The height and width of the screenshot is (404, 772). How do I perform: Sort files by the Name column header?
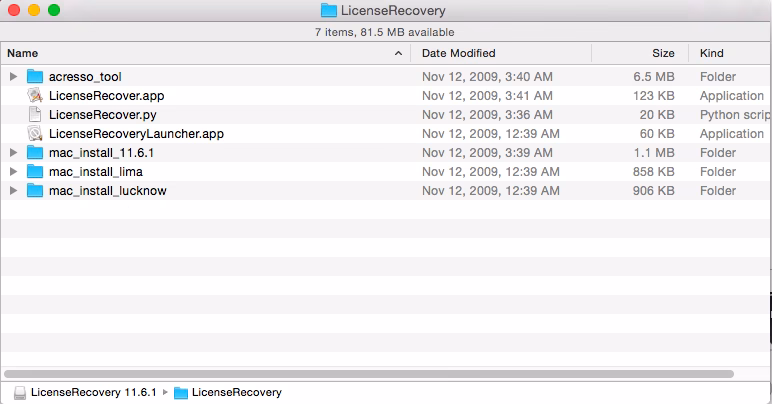click(200, 53)
